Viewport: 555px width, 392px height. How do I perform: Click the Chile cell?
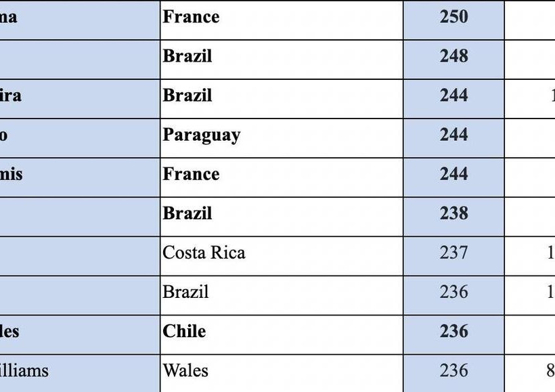[282, 332]
